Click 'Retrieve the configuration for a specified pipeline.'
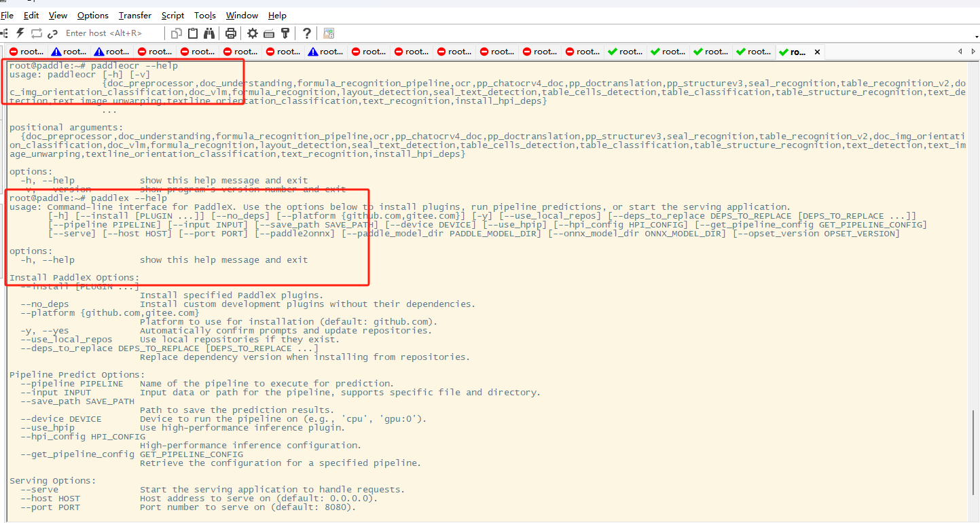The width and height of the screenshot is (980, 523). coord(281,463)
